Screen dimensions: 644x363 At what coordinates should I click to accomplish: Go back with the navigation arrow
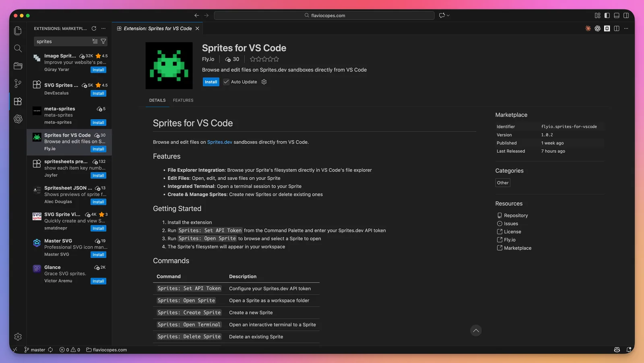point(196,15)
